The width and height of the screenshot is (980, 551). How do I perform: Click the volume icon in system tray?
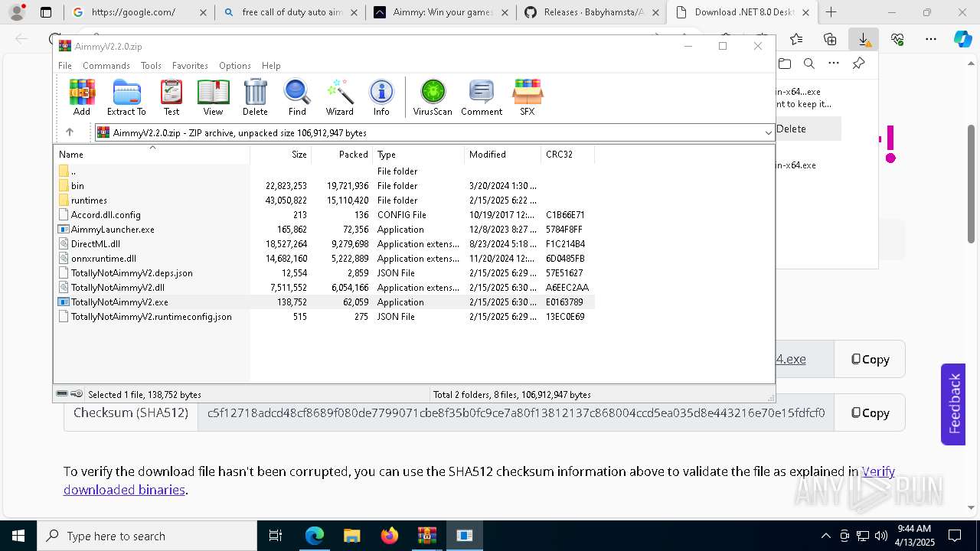coord(881,536)
